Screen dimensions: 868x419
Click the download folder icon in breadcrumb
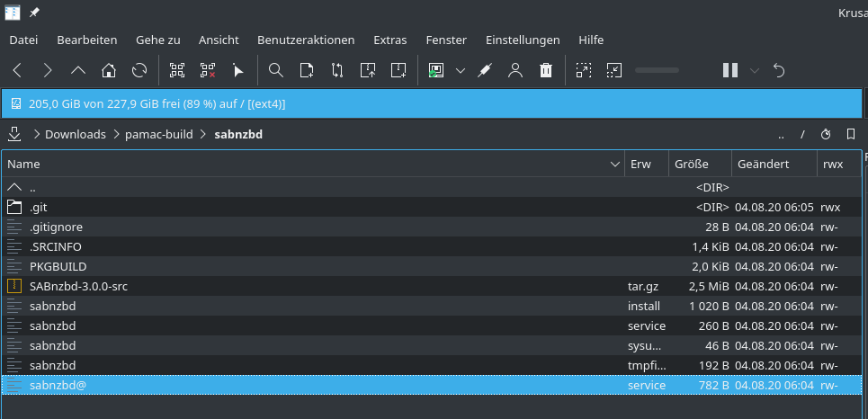pyautogui.click(x=14, y=134)
